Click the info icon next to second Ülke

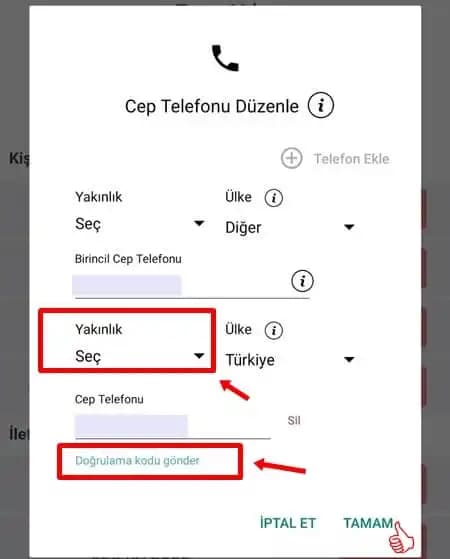click(273, 330)
